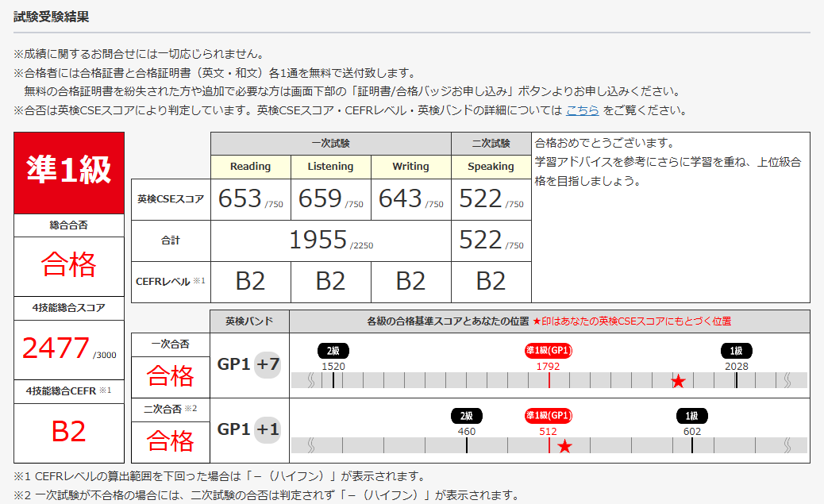
Task: Click the 準1級(GP1) badge showing 1792
Action: [549, 350]
